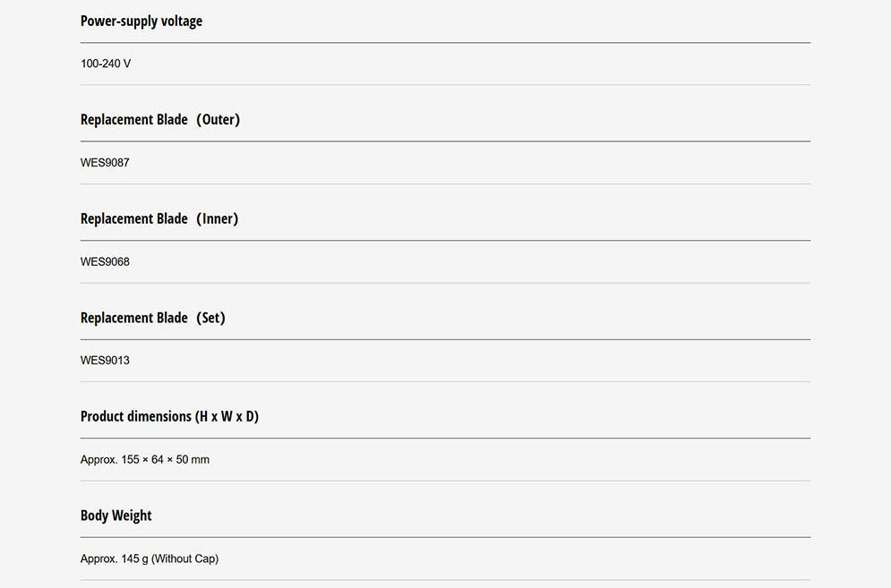The height and width of the screenshot is (588, 891).
Task: Click the WES9087 part number
Action: tap(105, 163)
